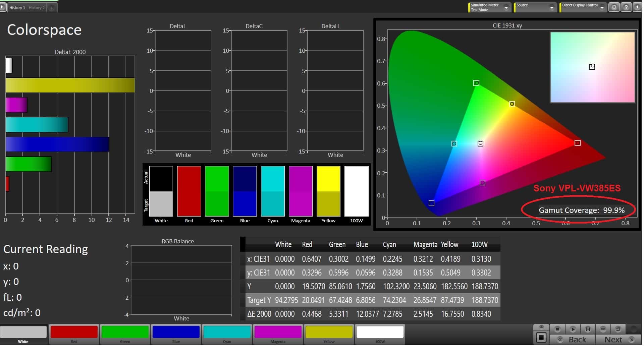The height and width of the screenshot is (362, 644).
Task: Open the Simulated Meter dropdown
Action: [x=490, y=7]
